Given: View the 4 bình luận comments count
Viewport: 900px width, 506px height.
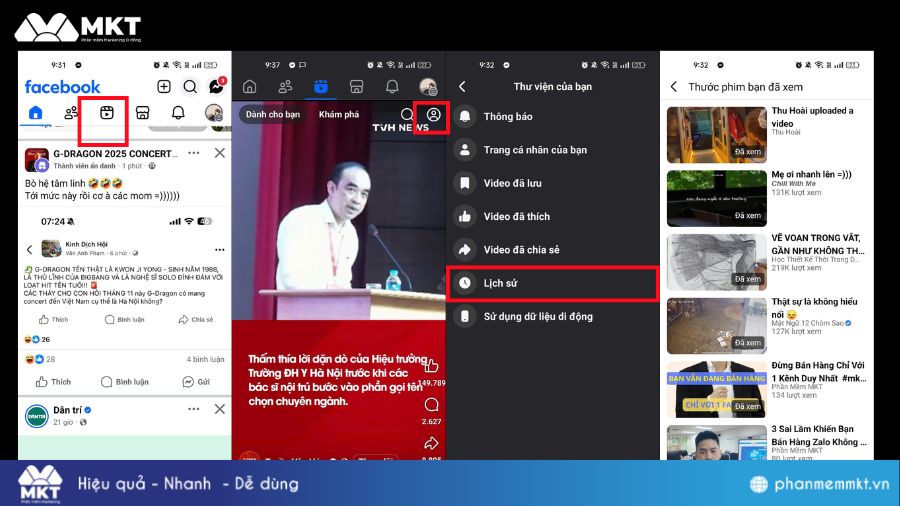Looking at the screenshot, I should pyautogui.click(x=205, y=359).
